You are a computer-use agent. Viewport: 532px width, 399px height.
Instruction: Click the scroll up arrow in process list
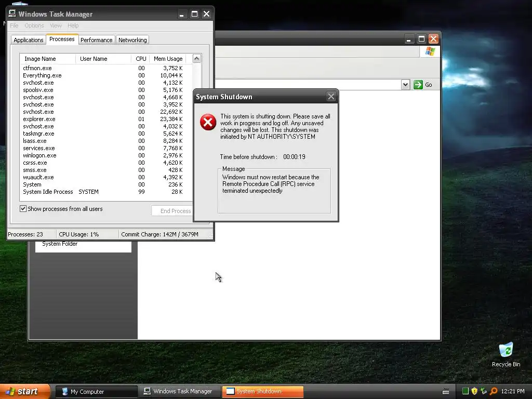(x=197, y=59)
